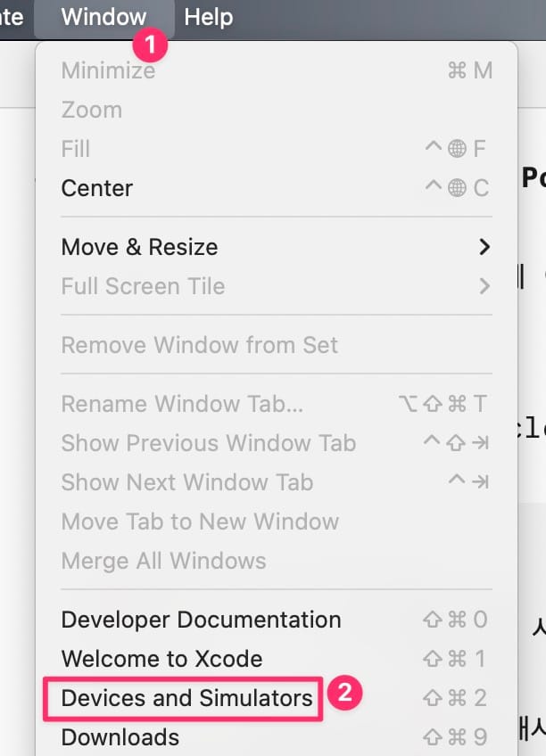Open Devices and Simulators

click(276, 698)
